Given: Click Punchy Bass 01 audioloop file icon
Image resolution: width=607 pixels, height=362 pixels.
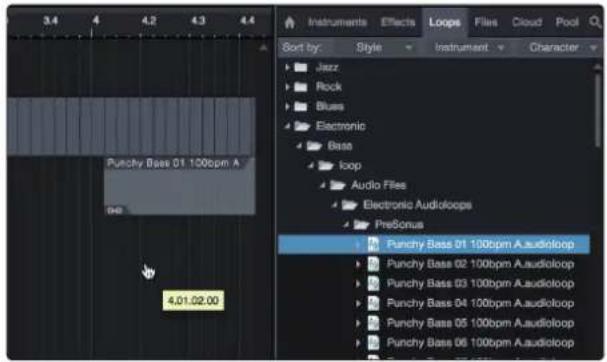Looking at the screenshot, I should (373, 244).
